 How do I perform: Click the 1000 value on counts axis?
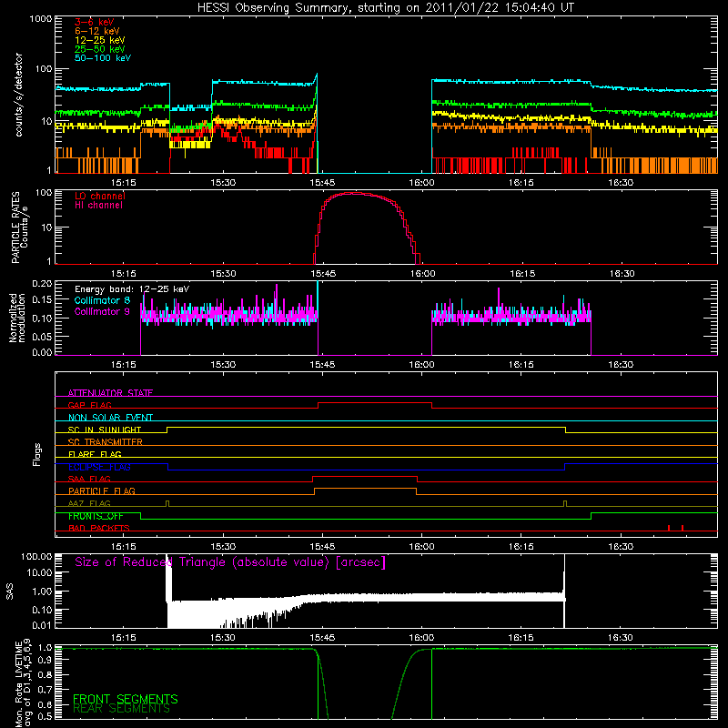[40, 19]
